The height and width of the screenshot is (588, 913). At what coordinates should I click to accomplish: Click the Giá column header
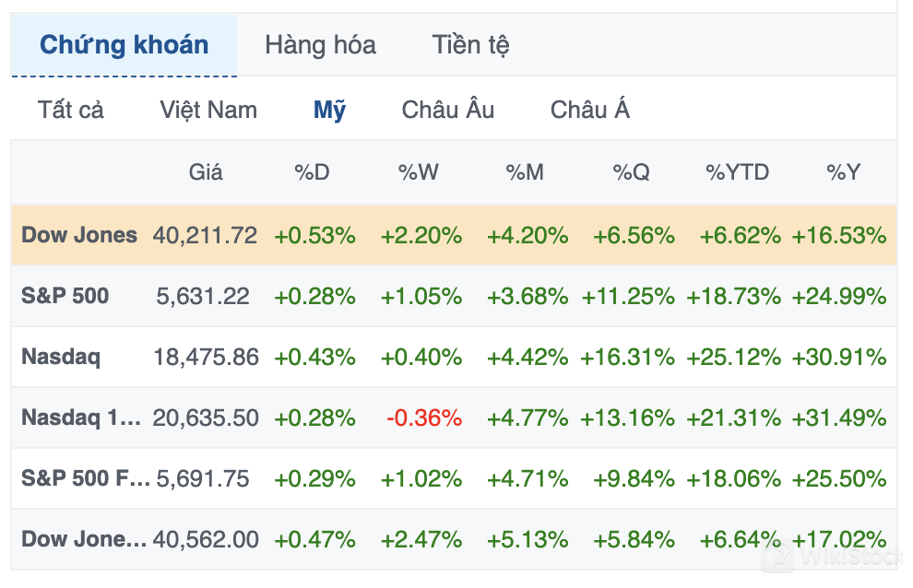[206, 172]
